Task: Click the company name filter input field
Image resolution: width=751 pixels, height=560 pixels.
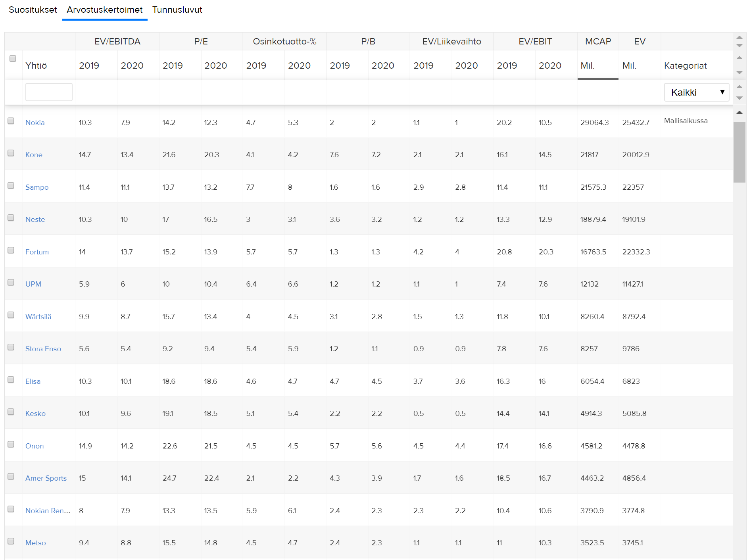Action: (x=49, y=92)
